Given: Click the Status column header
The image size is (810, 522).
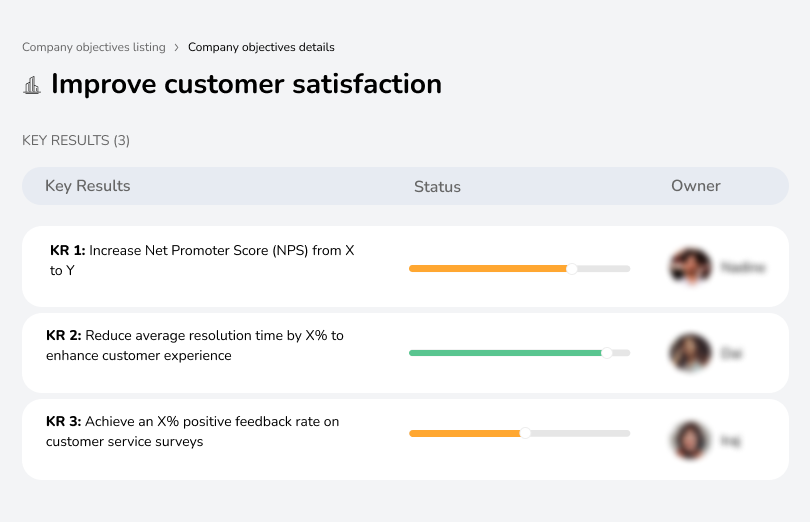Looking at the screenshot, I should (x=437, y=187).
